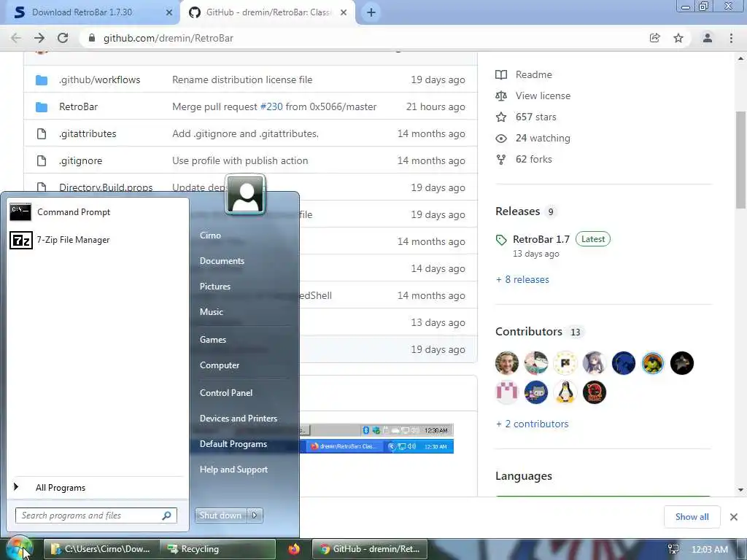The image size is (747, 560).
Task: Click the address bar URL
Action: point(169,38)
